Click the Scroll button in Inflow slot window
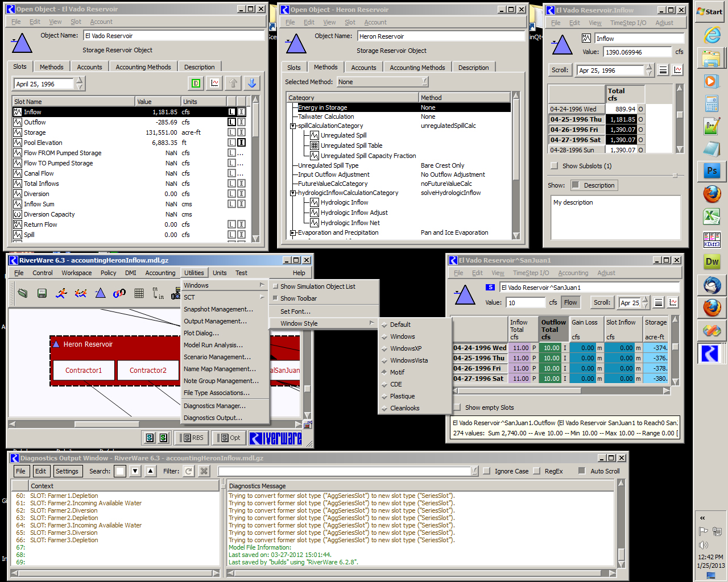 (560, 70)
